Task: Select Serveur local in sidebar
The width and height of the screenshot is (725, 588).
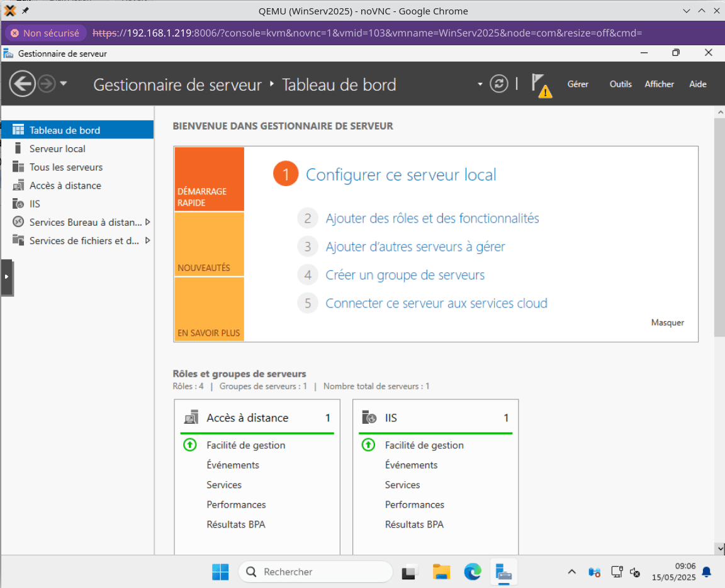Action: point(77,148)
